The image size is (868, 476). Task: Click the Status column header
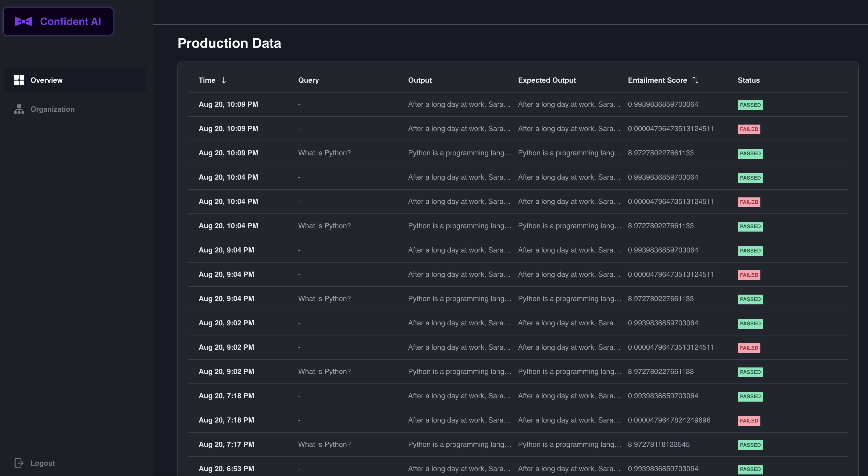(749, 80)
